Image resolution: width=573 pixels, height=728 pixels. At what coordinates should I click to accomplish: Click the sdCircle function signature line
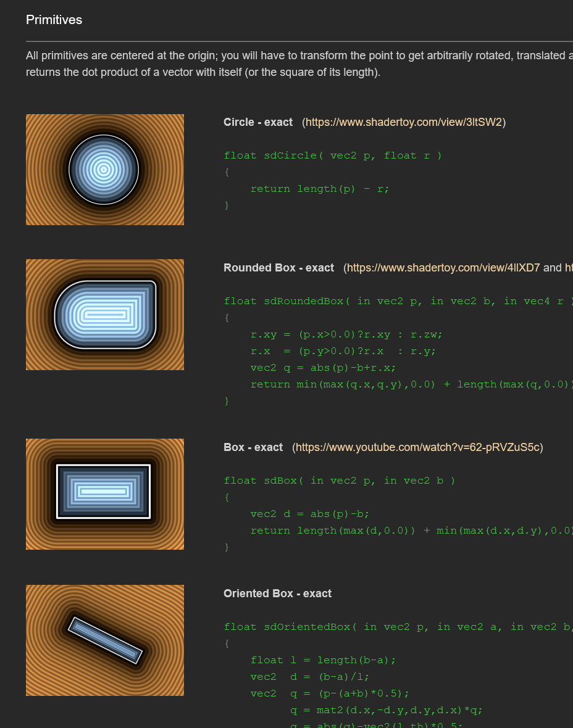click(333, 155)
